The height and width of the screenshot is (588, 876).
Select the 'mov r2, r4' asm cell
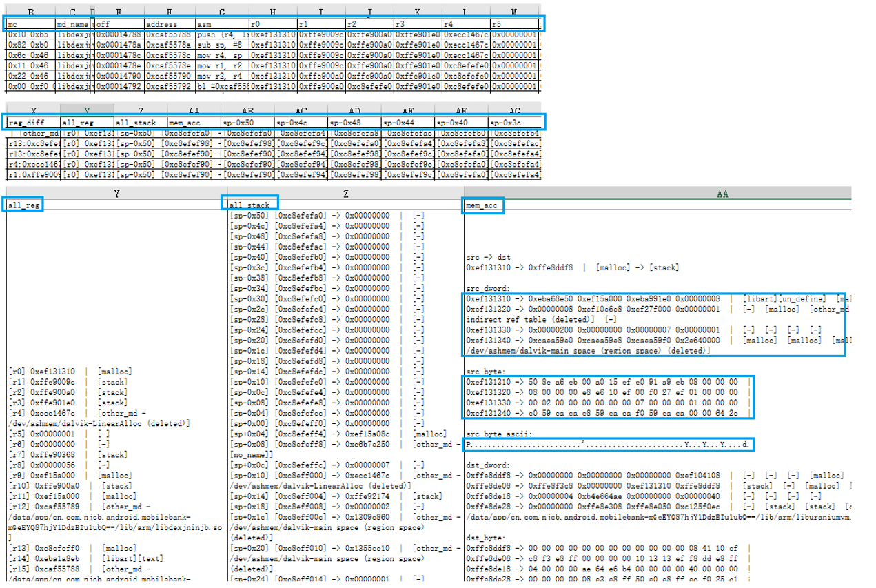click(222, 76)
